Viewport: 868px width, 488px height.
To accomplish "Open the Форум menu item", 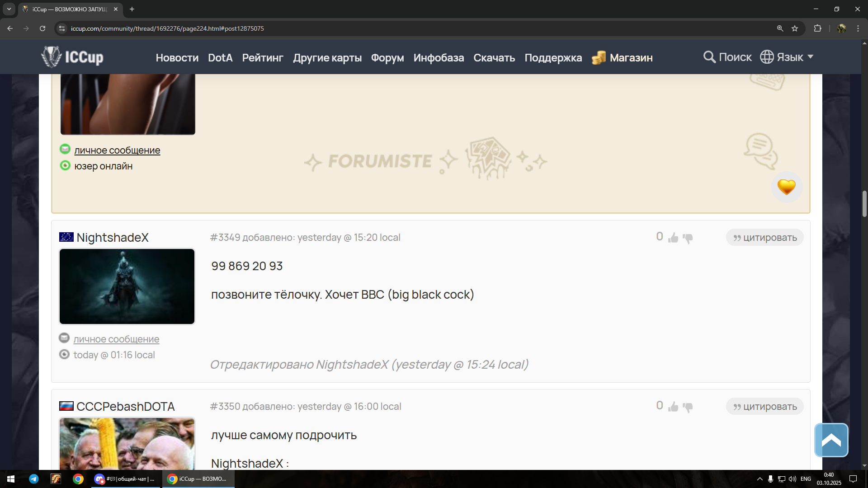I will click(387, 58).
